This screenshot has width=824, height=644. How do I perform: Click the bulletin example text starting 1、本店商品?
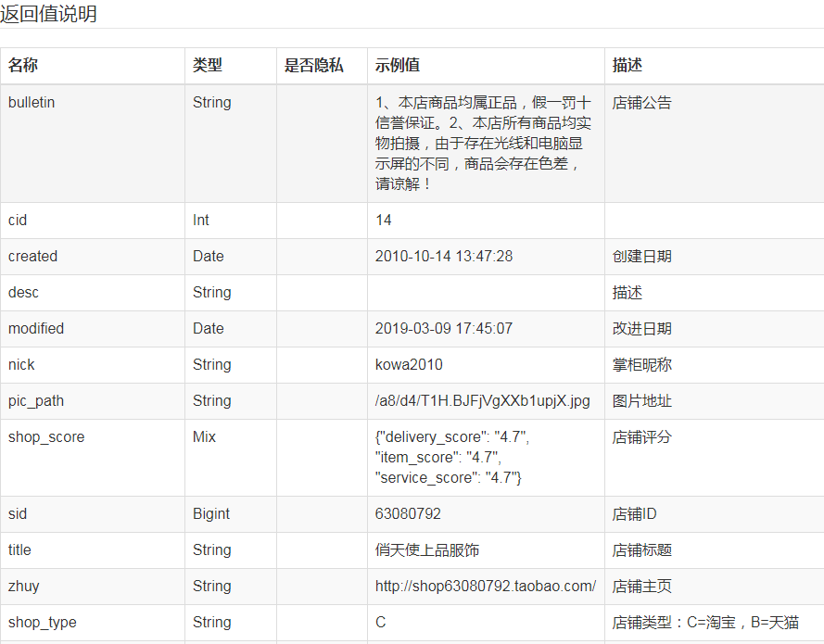coord(483,144)
